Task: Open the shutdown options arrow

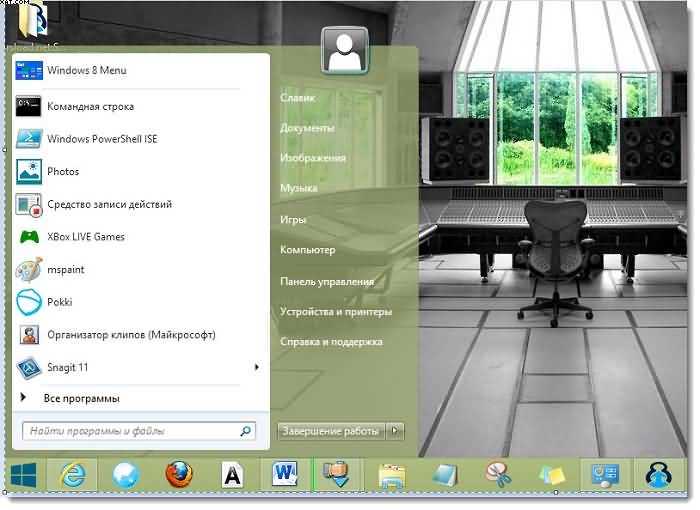Action: [x=395, y=431]
